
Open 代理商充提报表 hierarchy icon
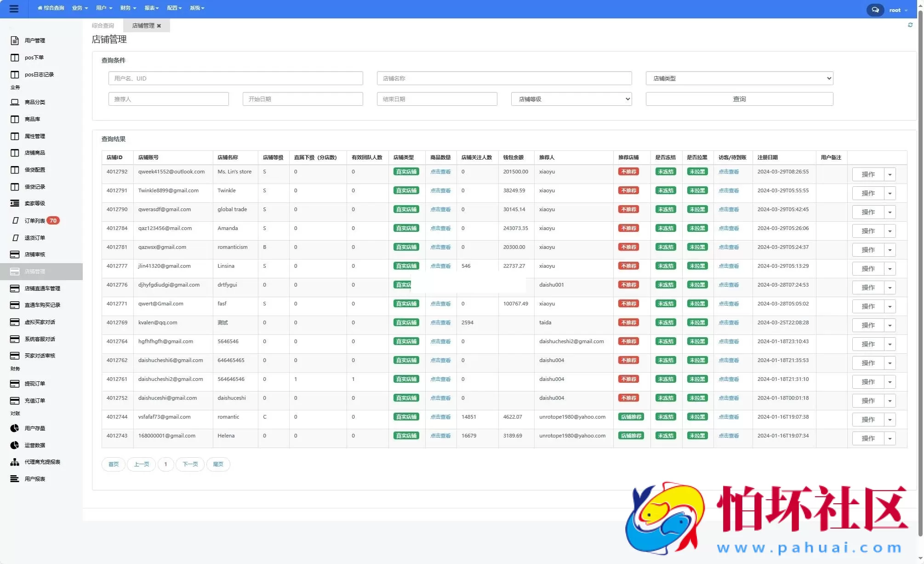15,462
